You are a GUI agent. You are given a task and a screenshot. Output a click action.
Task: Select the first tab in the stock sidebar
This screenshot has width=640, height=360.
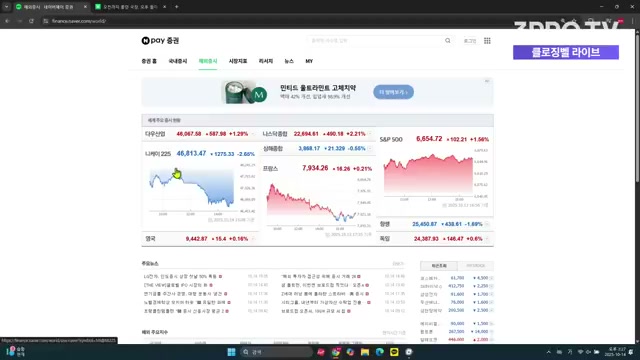pos(439,266)
